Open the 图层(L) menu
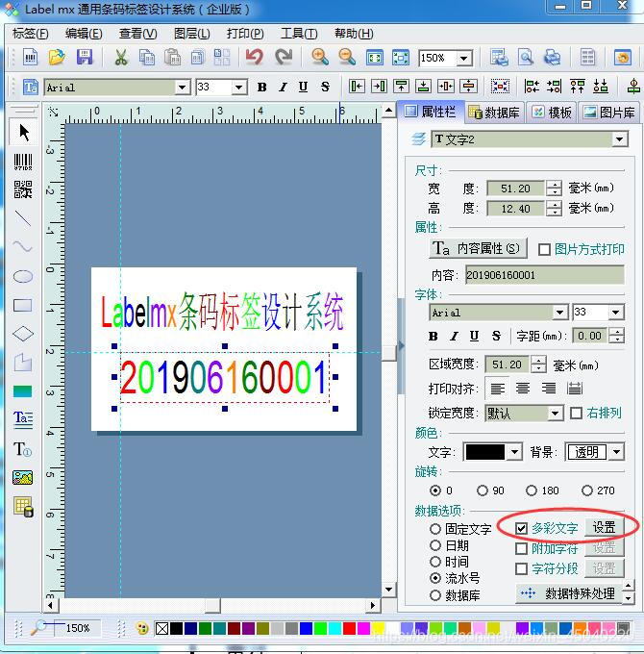This screenshot has height=654, width=644. [x=191, y=34]
